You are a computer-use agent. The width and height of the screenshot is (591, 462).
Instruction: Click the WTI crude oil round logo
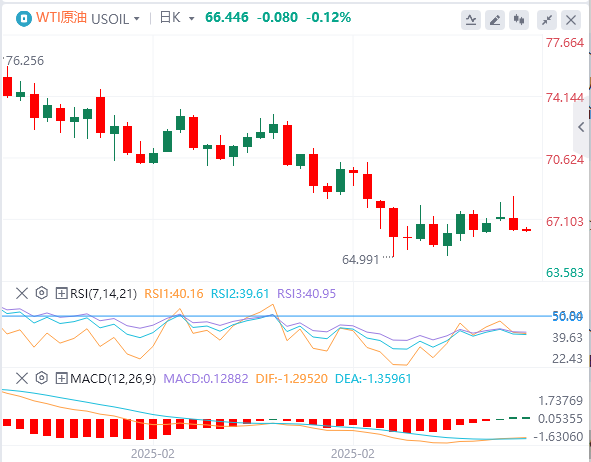[x=24, y=18]
